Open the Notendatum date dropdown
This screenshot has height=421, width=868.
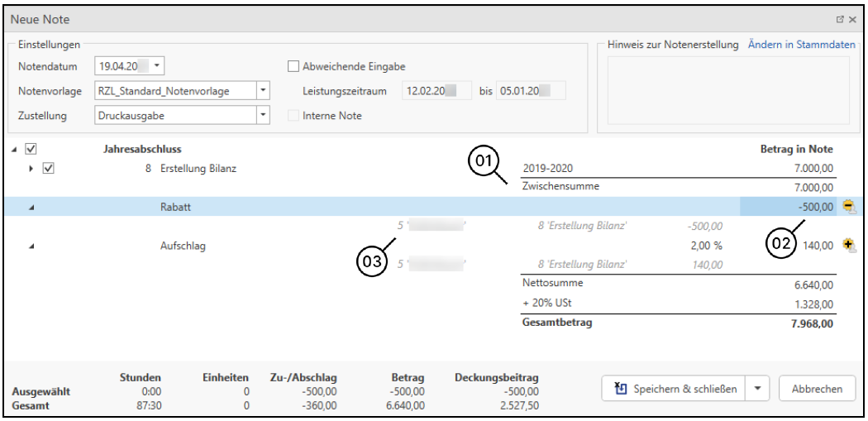point(159,66)
